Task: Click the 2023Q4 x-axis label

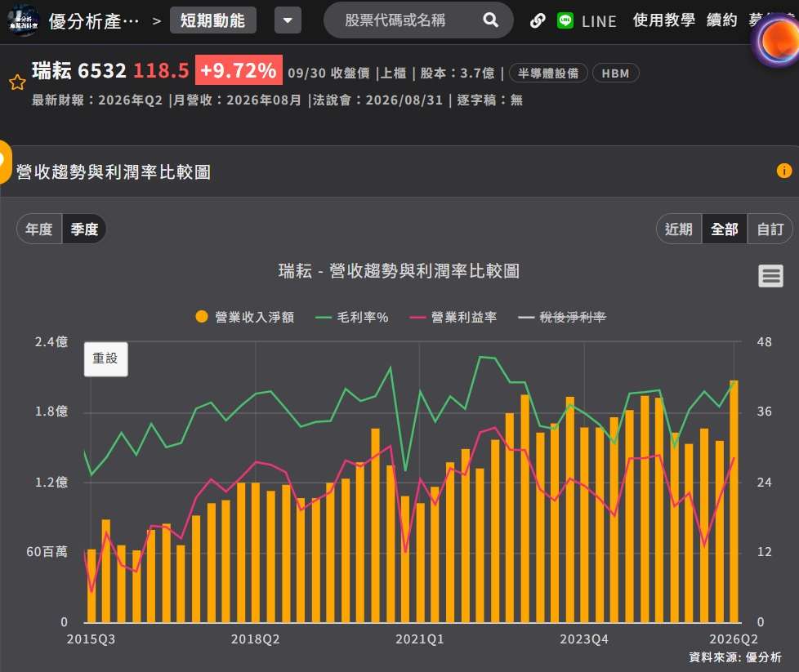Action: [x=584, y=639]
